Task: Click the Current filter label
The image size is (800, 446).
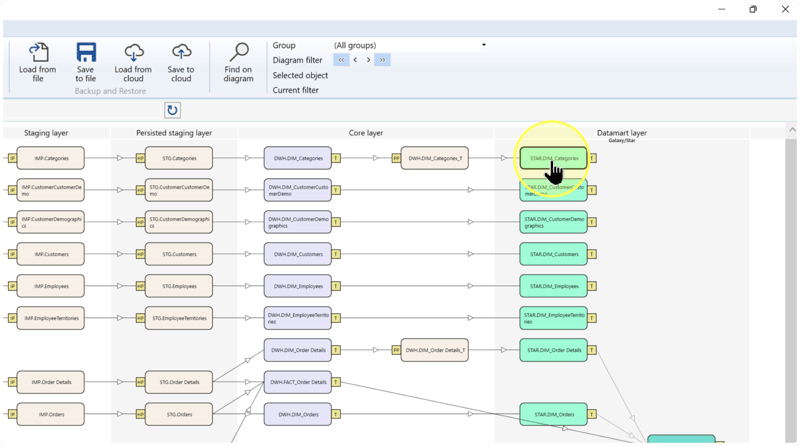Action: (x=295, y=90)
